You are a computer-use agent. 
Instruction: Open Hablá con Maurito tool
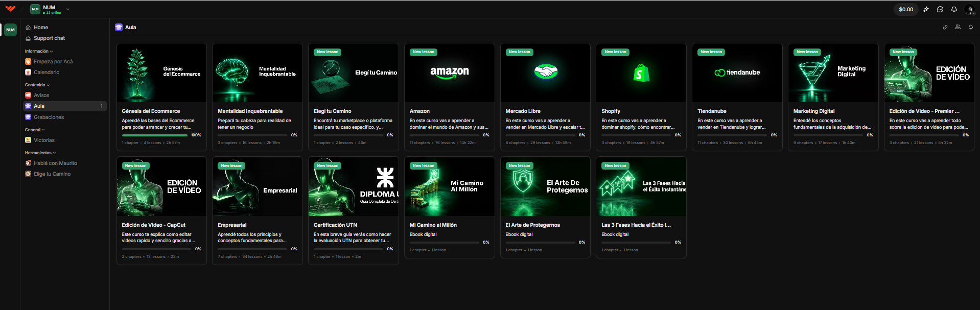coord(55,163)
